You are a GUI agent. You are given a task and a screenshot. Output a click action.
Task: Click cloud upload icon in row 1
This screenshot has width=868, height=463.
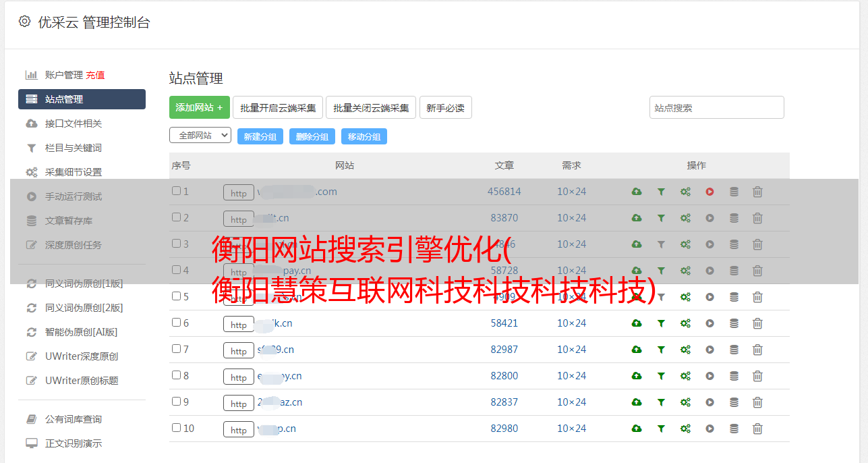pyautogui.click(x=636, y=192)
